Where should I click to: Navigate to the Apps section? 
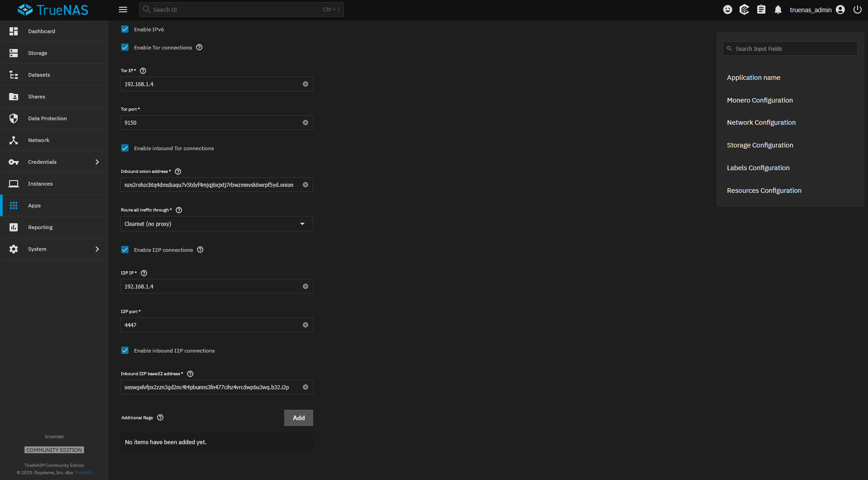click(34, 205)
